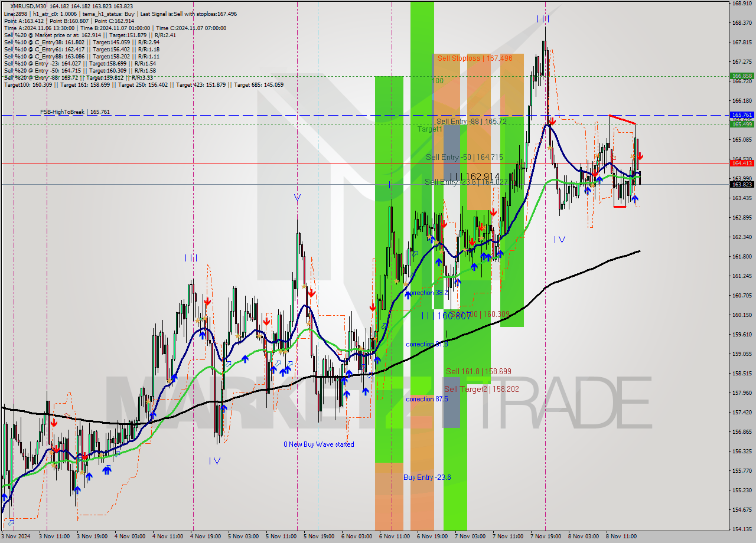Select the '0 New Buy Wave started' text
756x543 pixels.
point(319,444)
